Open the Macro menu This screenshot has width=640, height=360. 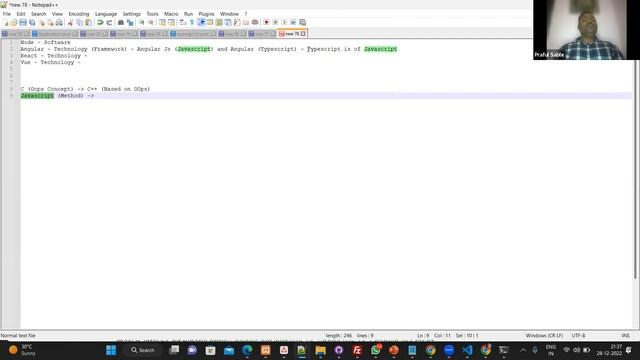point(171,14)
